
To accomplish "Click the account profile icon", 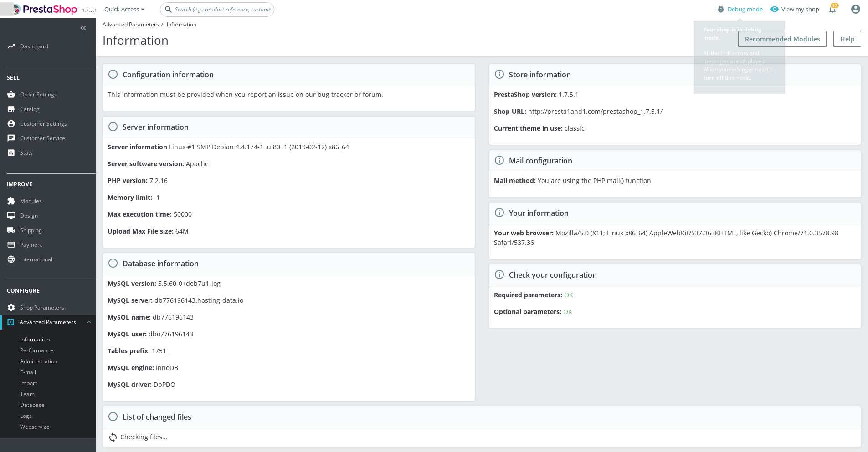I will [x=855, y=9].
